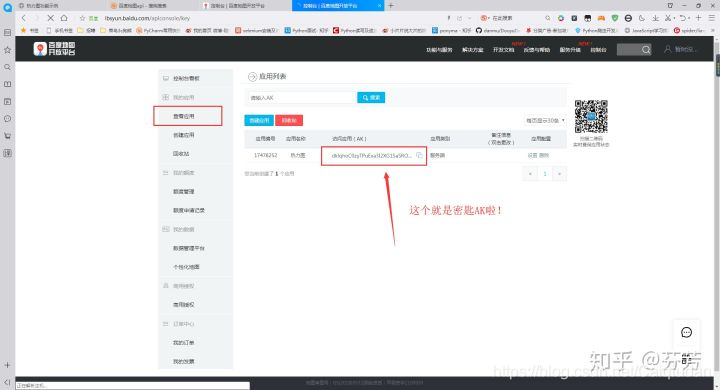This screenshot has height=390, width=720.
Task: Click the magnifier icon in the black header
Action: point(646,49)
